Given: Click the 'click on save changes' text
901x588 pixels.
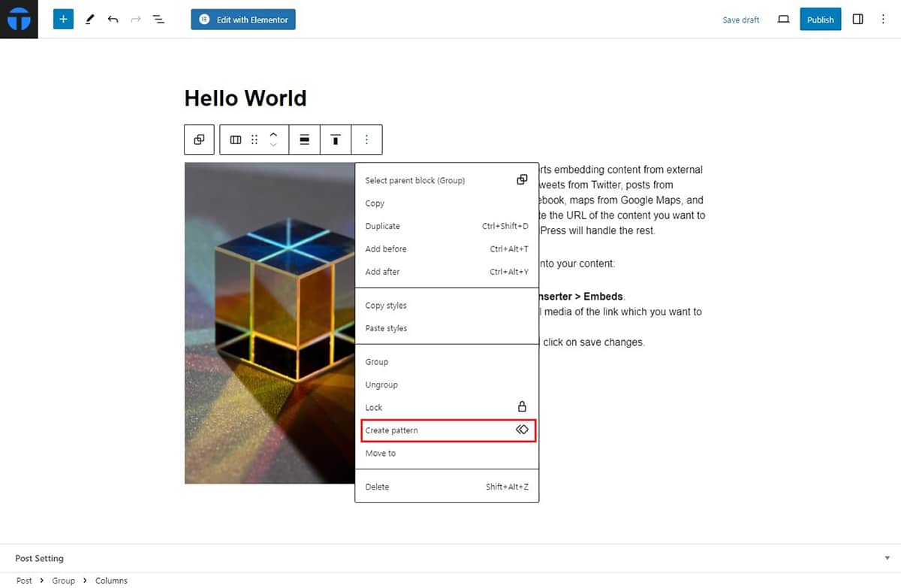Looking at the screenshot, I should [x=594, y=342].
